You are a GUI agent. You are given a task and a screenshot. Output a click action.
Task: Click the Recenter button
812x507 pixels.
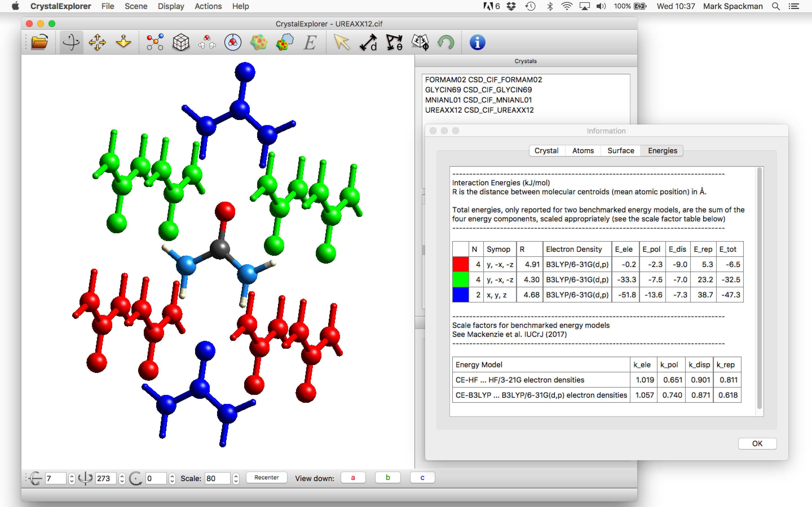point(266,477)
